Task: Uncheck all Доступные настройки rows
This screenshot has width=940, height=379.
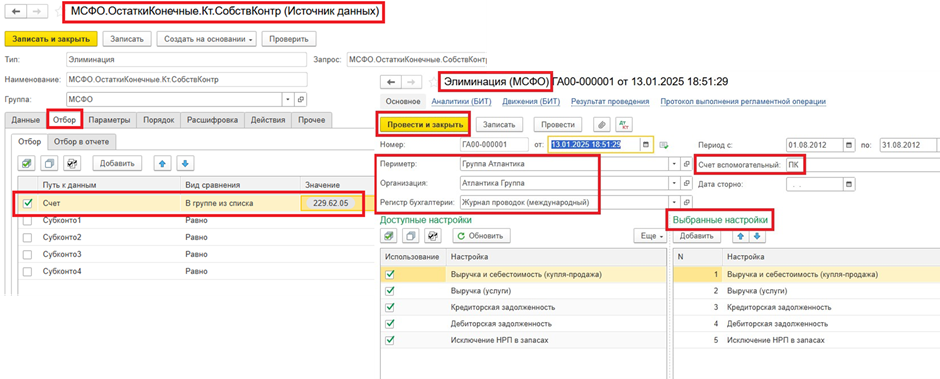Action: tap(411, 236)
